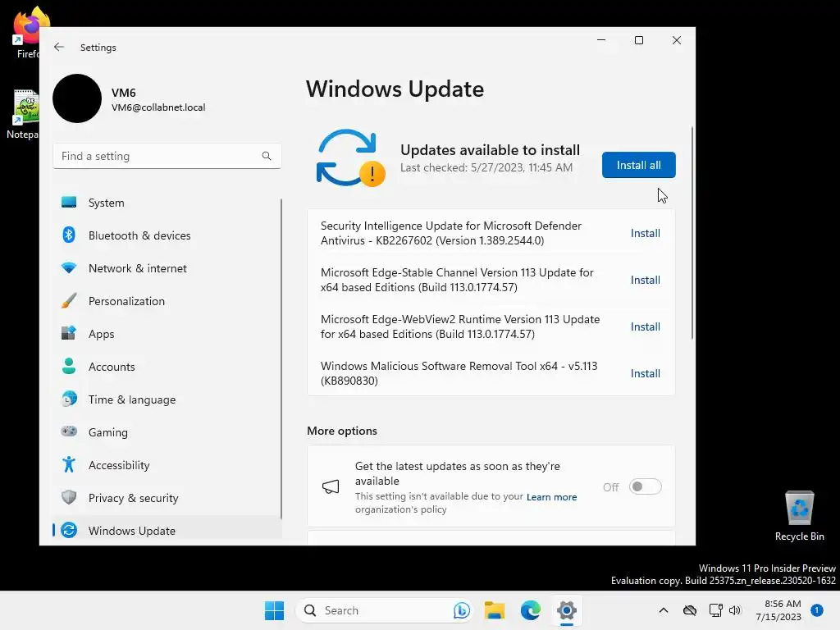Screen dimensions: 840x630
Task: Select Accounts in the sidebar
Action: 167,367
